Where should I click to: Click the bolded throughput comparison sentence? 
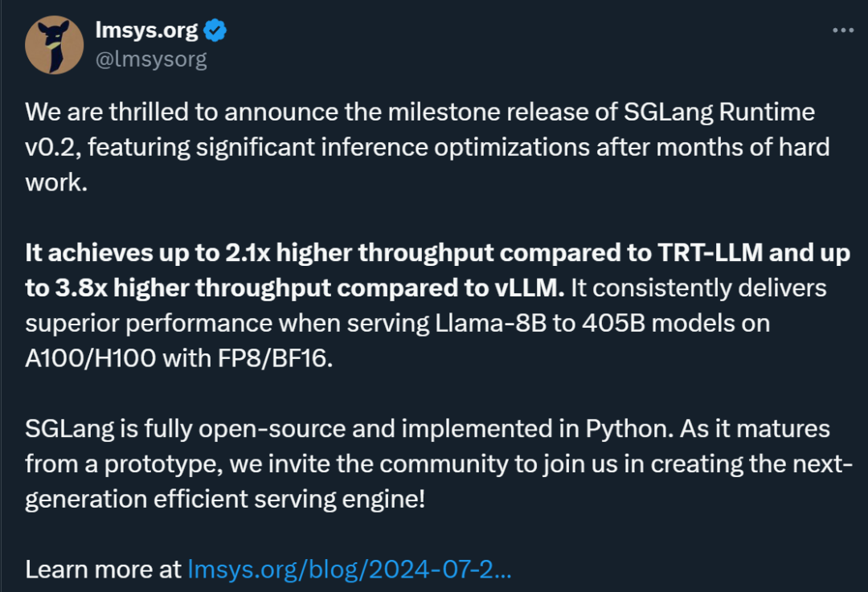(434, 269)
